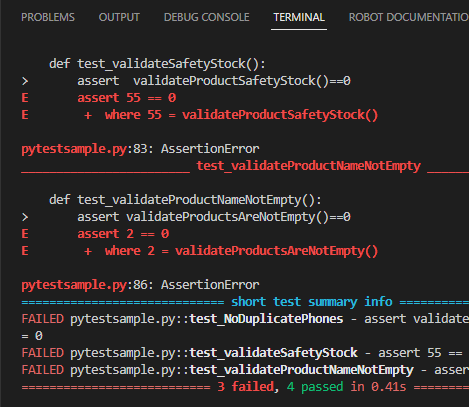
Task: Activate the TERMINAL tab
Action: coord(299,17)
